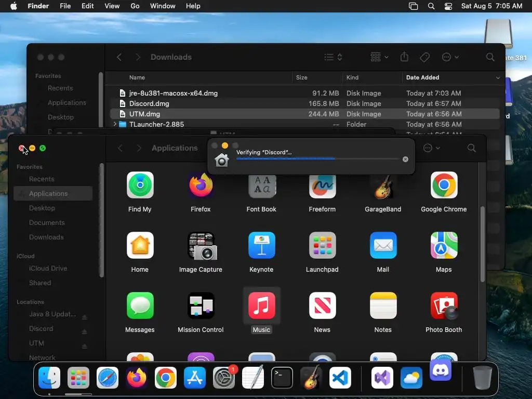Change list view style in Downloads toolbar
The width and height of the screenshot is (532, 399).
pyautogui.click(x=333, y=57)
